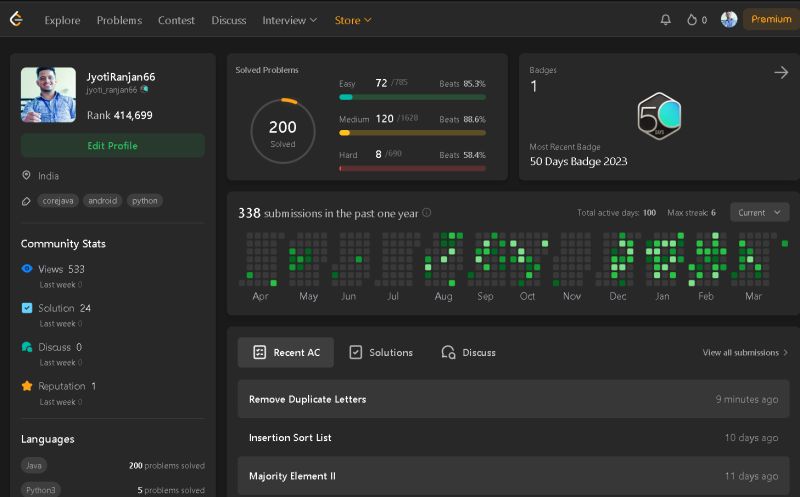Click the Views eye icon
The image size is (800, 497).
pyautogui.click(x=27, y=268)
